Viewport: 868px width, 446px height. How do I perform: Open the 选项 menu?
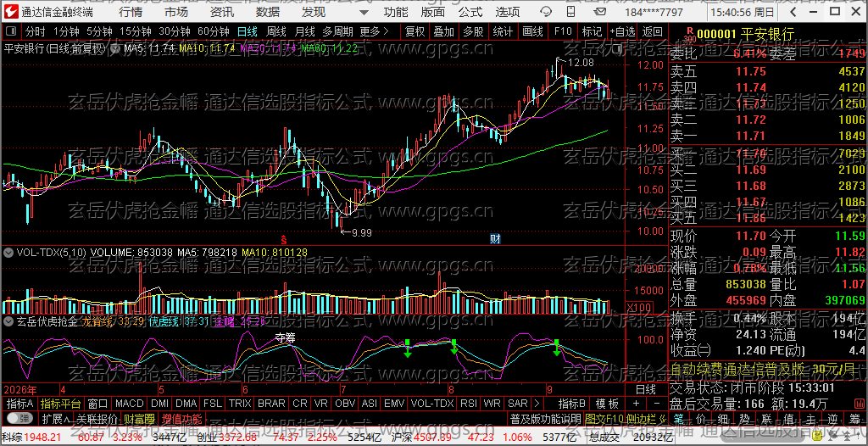pos(508,12)
